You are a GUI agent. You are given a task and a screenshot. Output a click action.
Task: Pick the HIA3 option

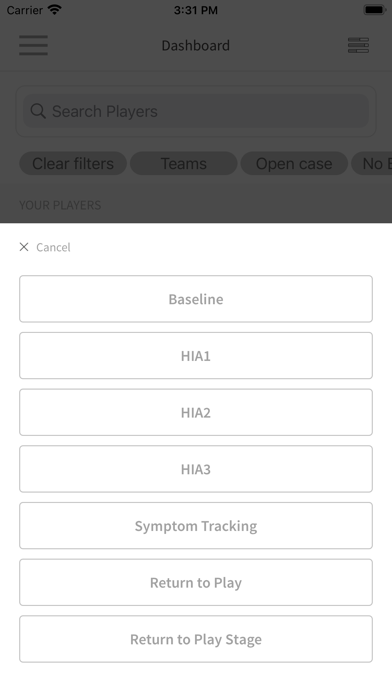coord(196,469)
